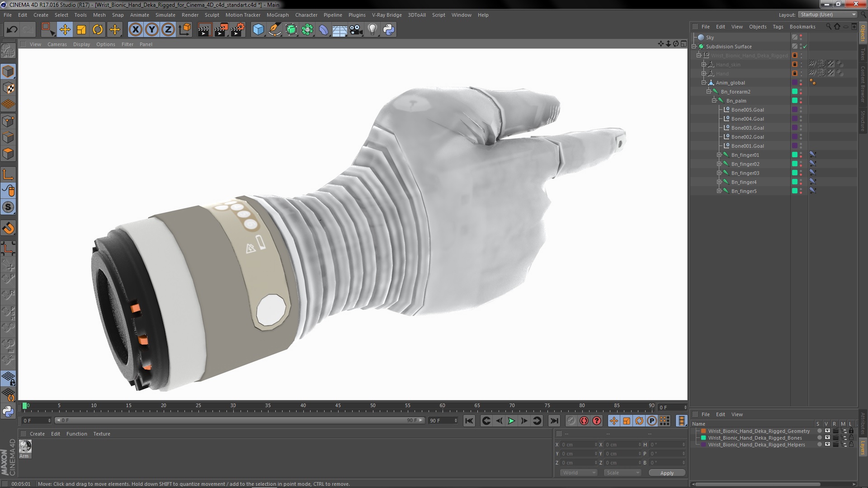Enable the Magnet tool in left palette
This screenshot has width=868, height=488.
pos(8,228)
